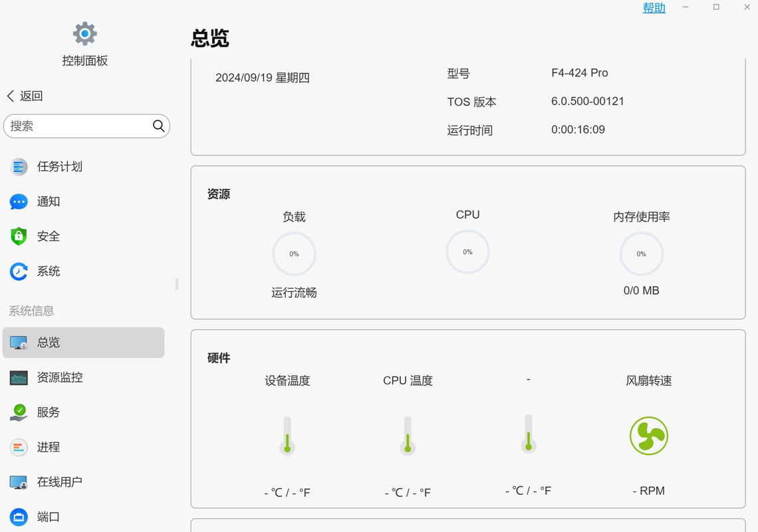
Task: Click the 服务 checkmark hand icon
Action: (x=19, y=412)
